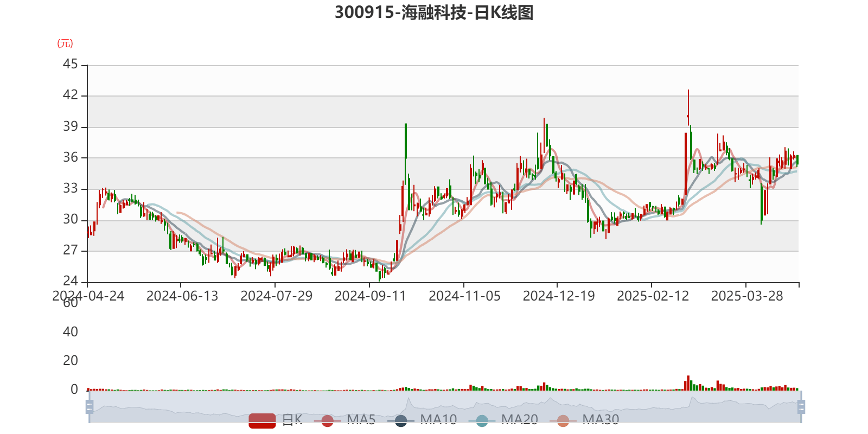Click the MA20 legend label
This screenshot has width=868, height=434.
519,419
